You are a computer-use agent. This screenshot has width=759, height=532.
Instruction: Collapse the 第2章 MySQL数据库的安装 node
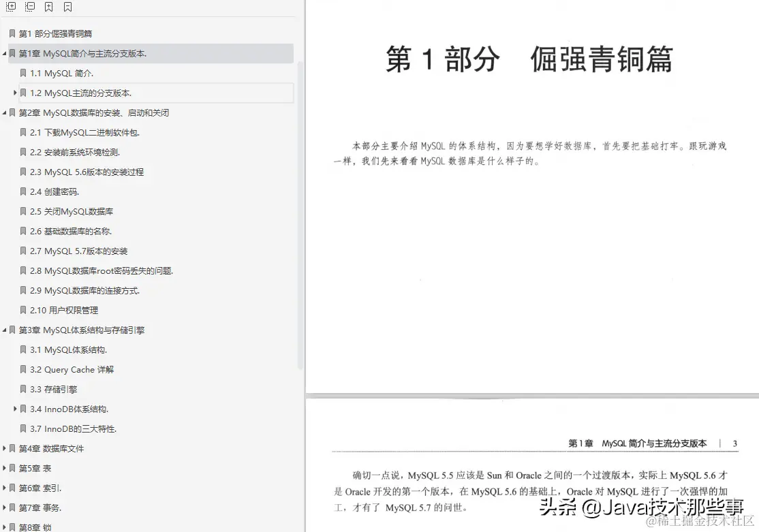[4, 113]
